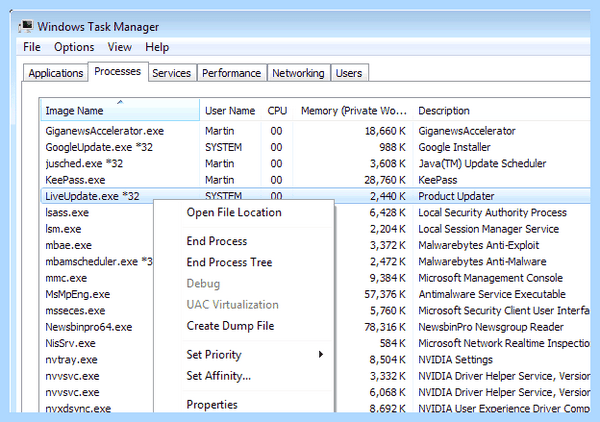Click the Local Session Manager Service description
This screenshot has width=600, height=422.
(489, 229)
